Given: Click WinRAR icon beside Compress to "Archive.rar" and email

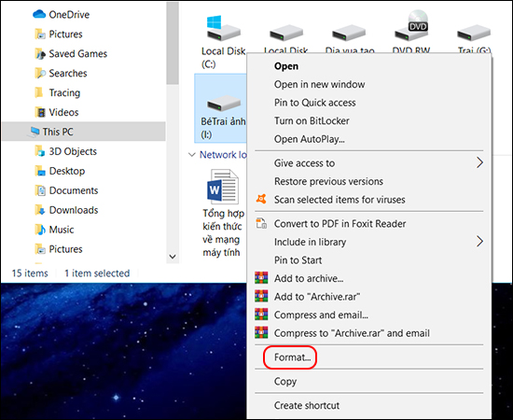Looking at the screenshot, I should (x=261, y=333).
